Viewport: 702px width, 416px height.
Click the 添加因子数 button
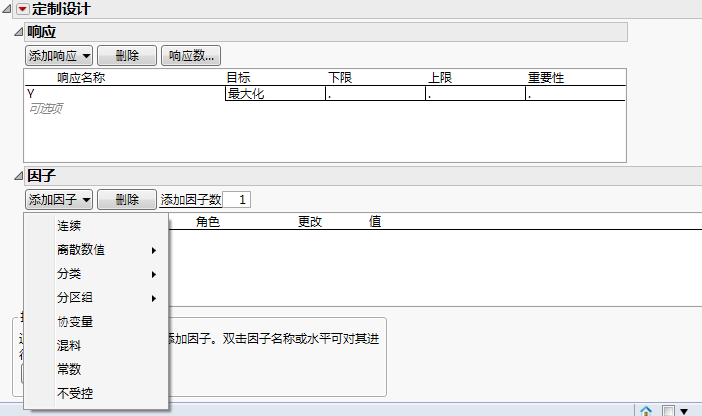pyautogui.click(x=191, y=200)
